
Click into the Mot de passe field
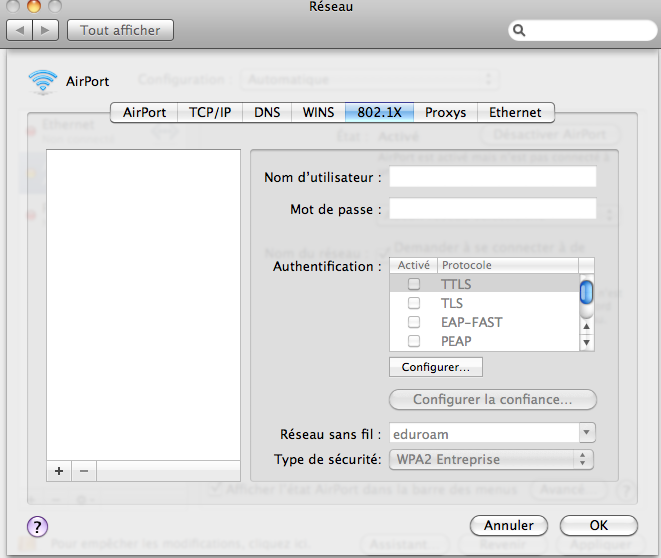[x=492, y=209]
